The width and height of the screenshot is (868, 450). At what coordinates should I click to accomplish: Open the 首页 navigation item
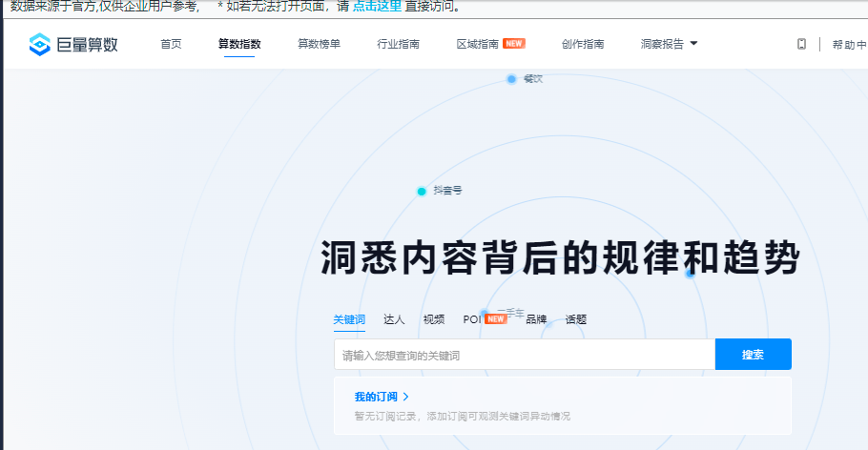pyautogui.click(x=171, y=44)
